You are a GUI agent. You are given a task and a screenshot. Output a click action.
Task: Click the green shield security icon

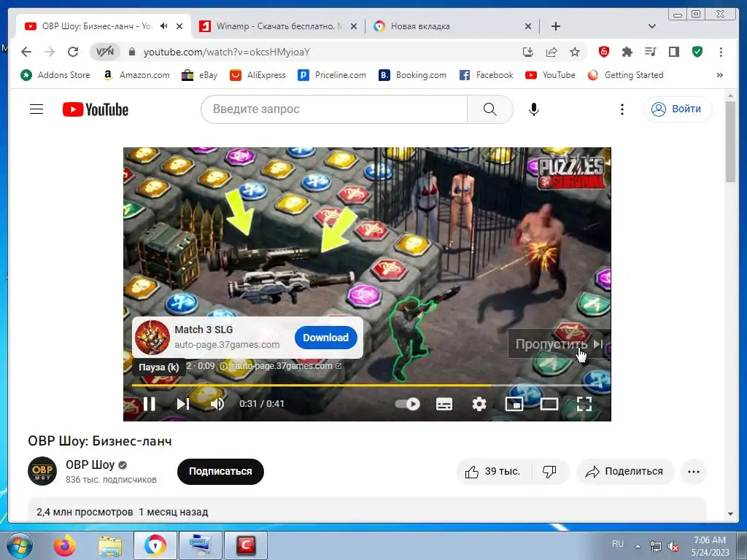coord(697,52)
